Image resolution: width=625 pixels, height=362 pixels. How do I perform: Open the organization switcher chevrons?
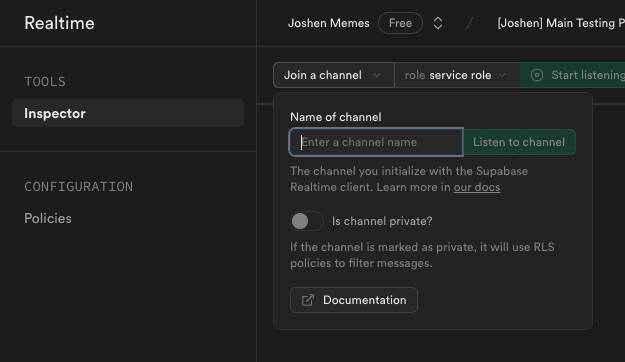(x=438, y=23)
